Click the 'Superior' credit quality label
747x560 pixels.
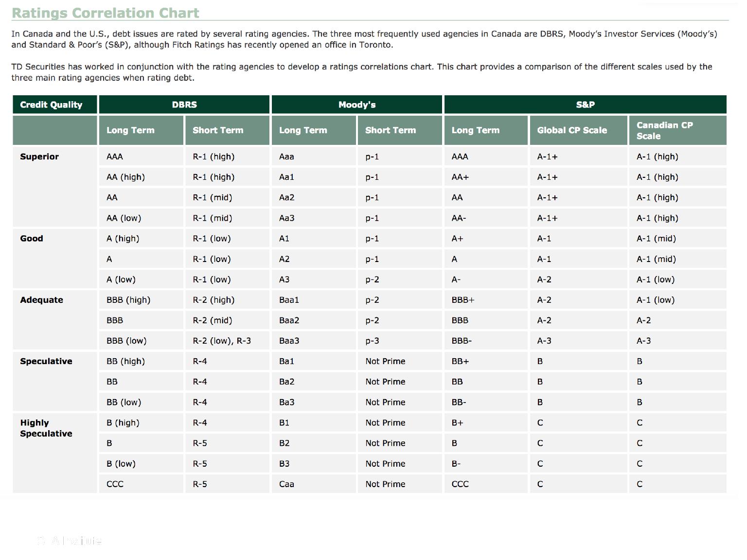coord(39,157)
